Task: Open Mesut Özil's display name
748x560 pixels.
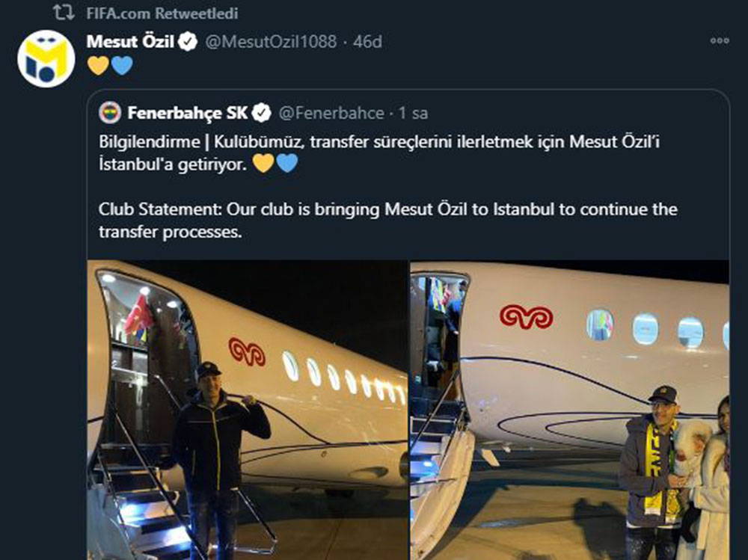Action: 131,42
